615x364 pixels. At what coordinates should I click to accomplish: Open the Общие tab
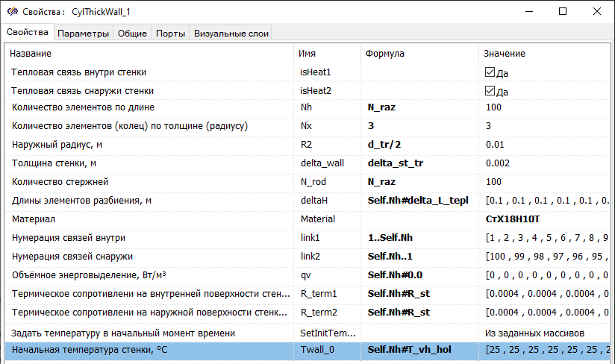click(x=132, y=34)
